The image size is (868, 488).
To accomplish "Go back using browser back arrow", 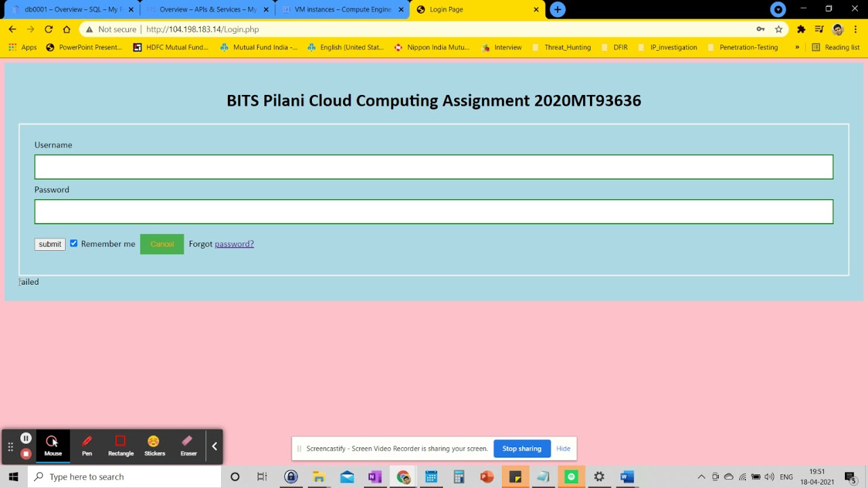I will click(x=12, y=29).
